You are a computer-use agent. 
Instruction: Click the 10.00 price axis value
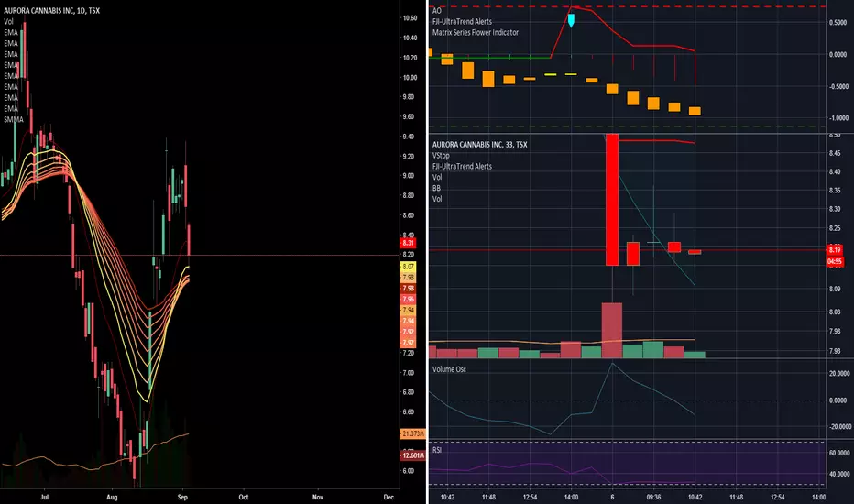tap(411, 77)
